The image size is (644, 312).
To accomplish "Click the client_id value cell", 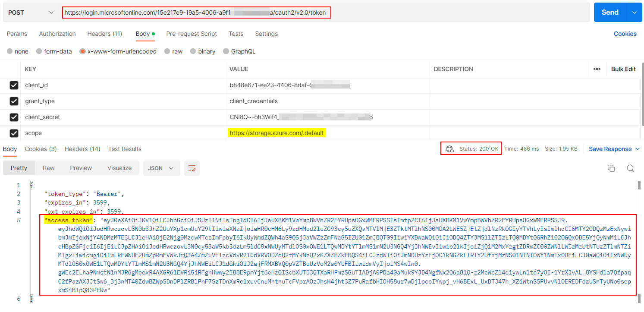I will (327, 85).
